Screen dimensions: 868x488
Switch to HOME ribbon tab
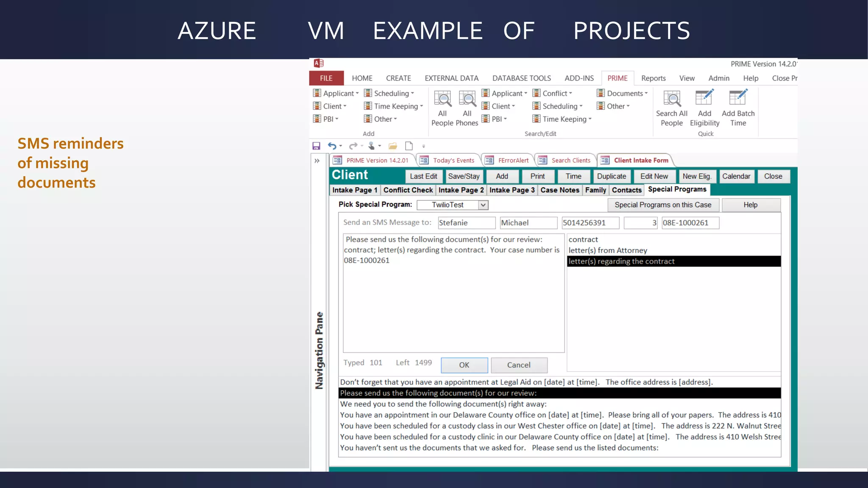[x=362, y=78]
